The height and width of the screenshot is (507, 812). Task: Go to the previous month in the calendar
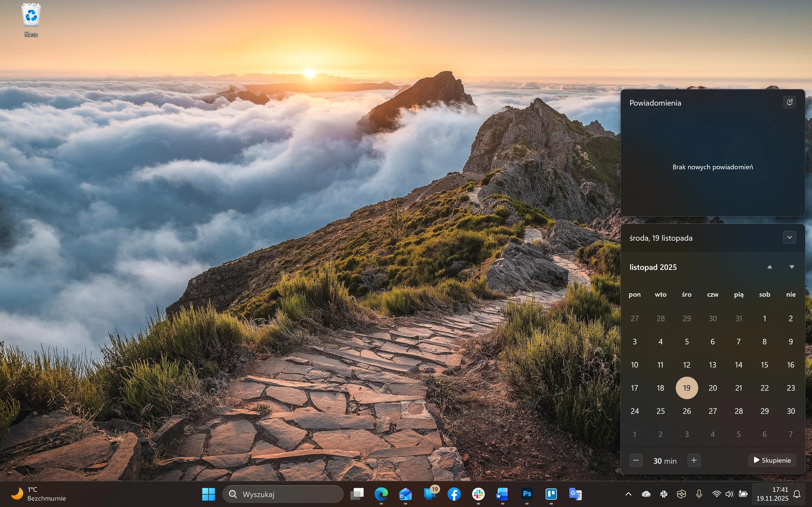[x=770, y=267]
